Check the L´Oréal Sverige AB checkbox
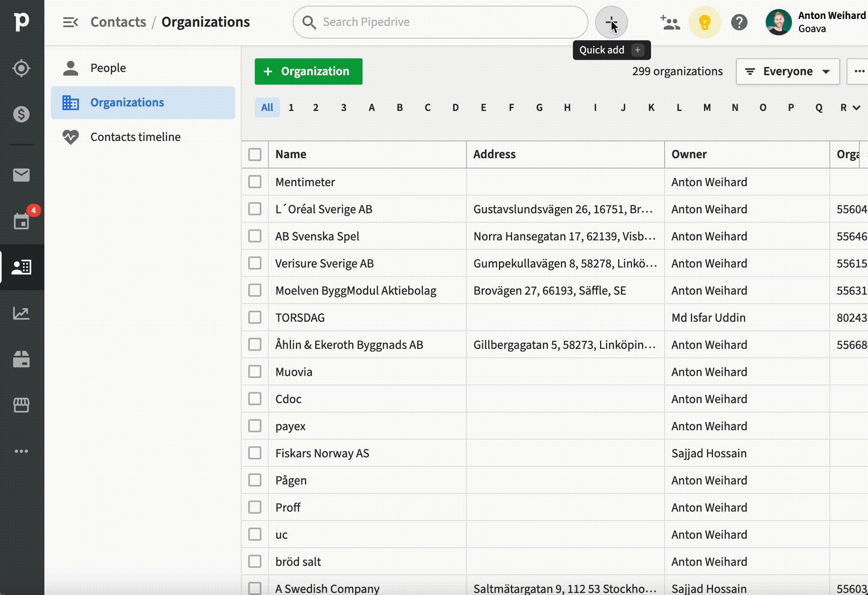Screen dimensions: 868x595 click(x=255, y=209)
